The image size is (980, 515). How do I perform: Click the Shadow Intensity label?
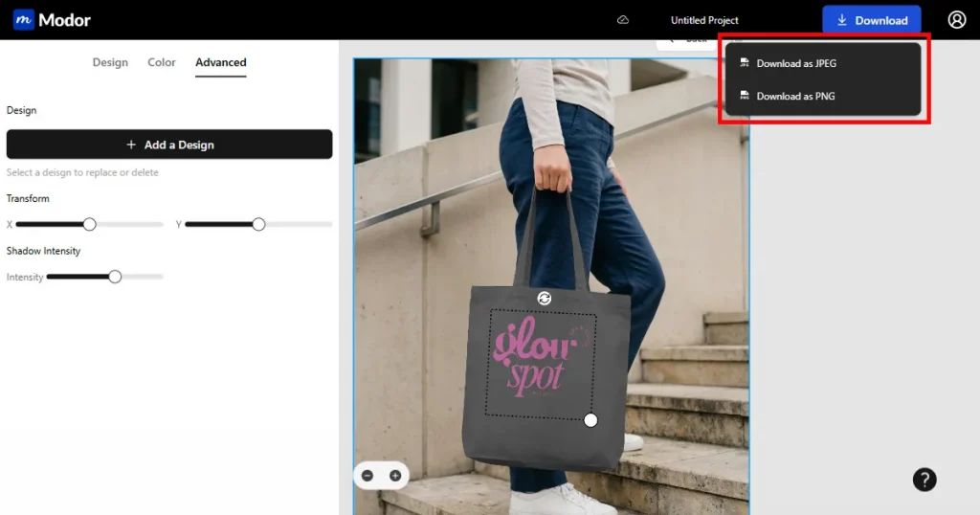point(43,251)
